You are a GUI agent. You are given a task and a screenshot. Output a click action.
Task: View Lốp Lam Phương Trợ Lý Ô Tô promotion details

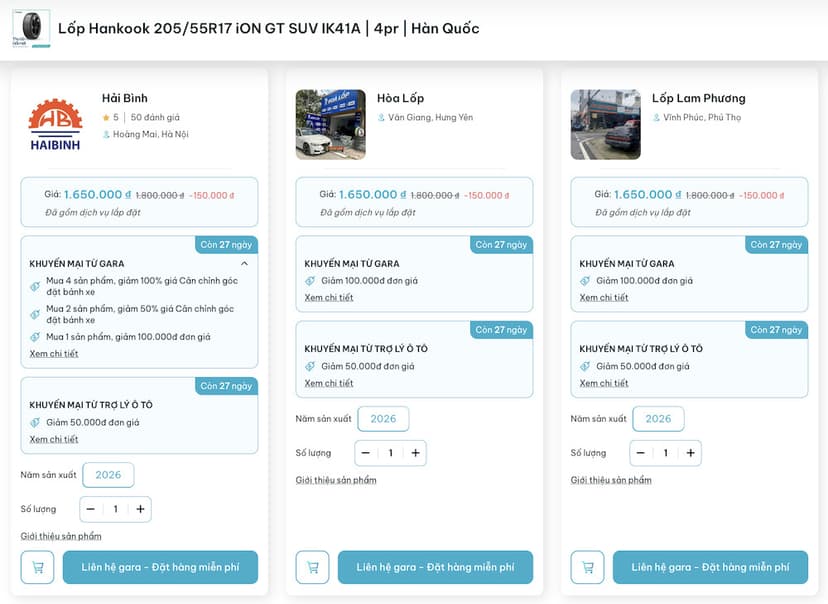(x=604, y=383)
